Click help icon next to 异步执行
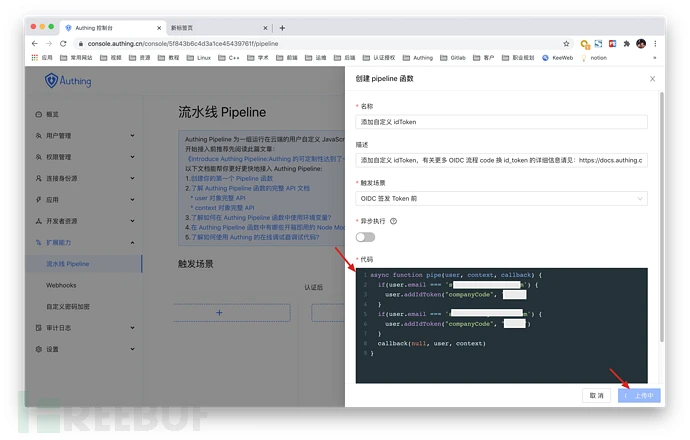The width and height of the screenshot is (690, 440). tap(393, 221)
